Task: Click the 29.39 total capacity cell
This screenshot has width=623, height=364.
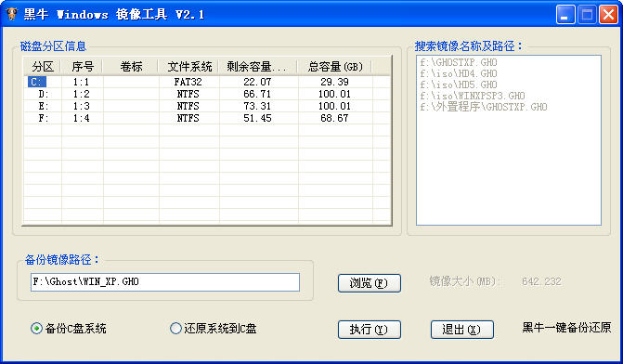Action: [334, 82]
